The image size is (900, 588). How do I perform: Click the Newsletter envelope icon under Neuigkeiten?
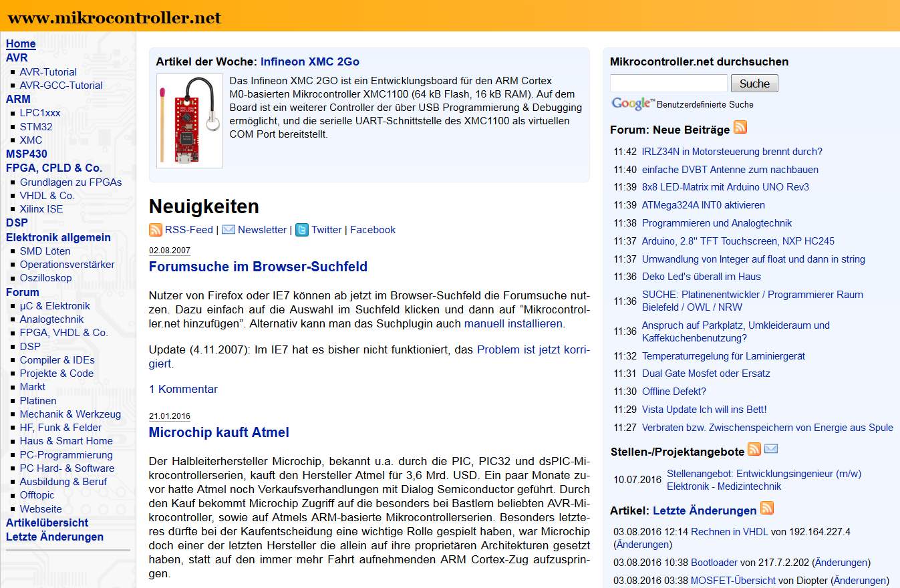click(229, 230)
